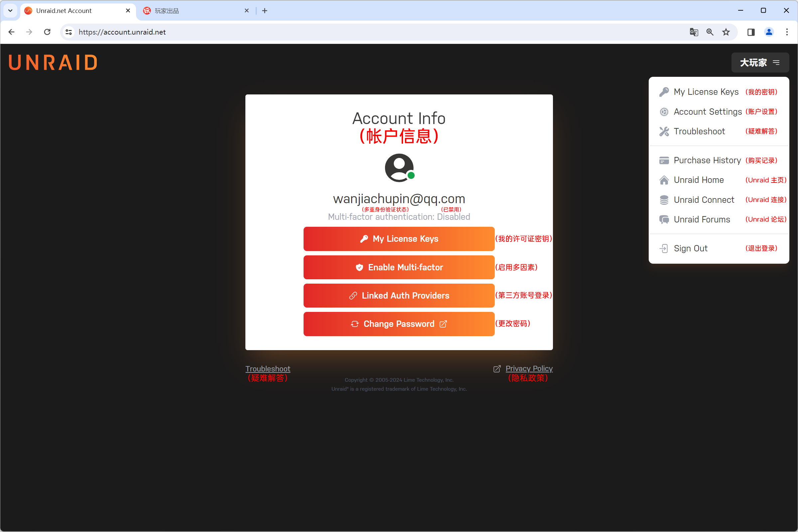Viewport: 798px width, 532px height.
Task: View site information icon in address bar
Action: click(68, 32)
